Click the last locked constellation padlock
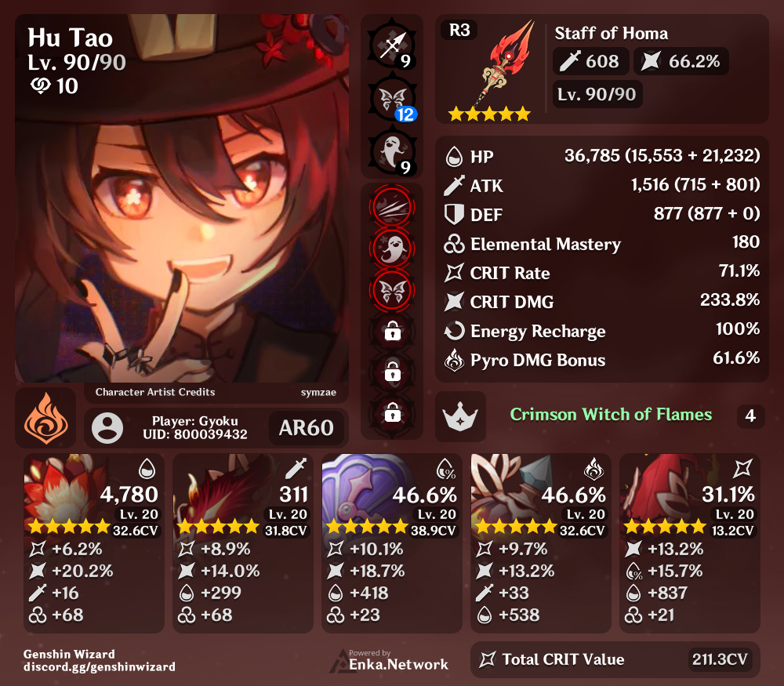The height and width of the screenshot is (686, 784). tap(392, 414)
